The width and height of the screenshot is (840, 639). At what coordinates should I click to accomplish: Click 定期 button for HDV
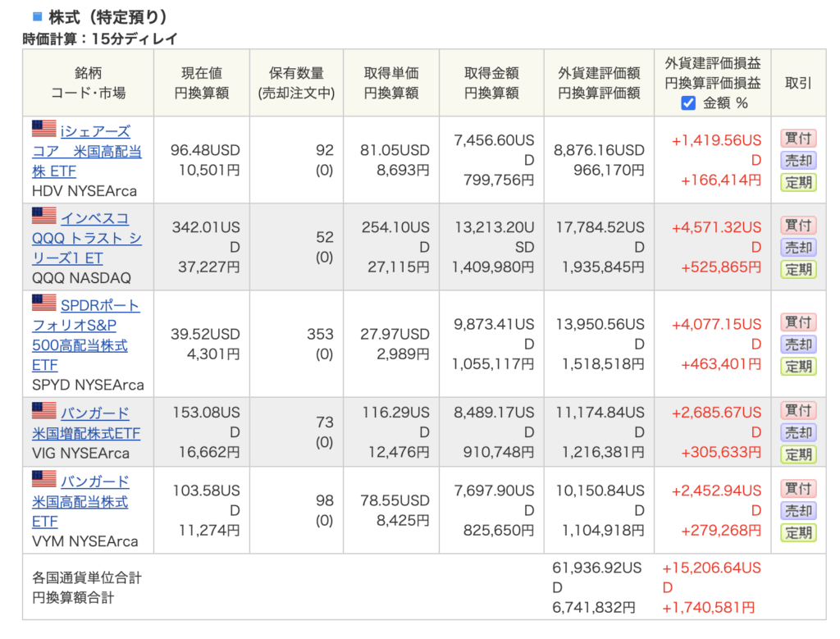click(x=798, y=183)
